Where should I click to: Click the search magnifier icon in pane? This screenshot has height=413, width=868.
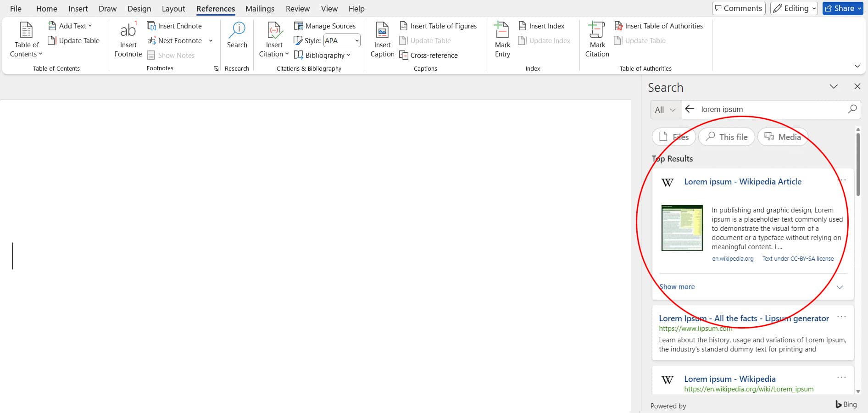pyautogui.click(x=852, y=109)
